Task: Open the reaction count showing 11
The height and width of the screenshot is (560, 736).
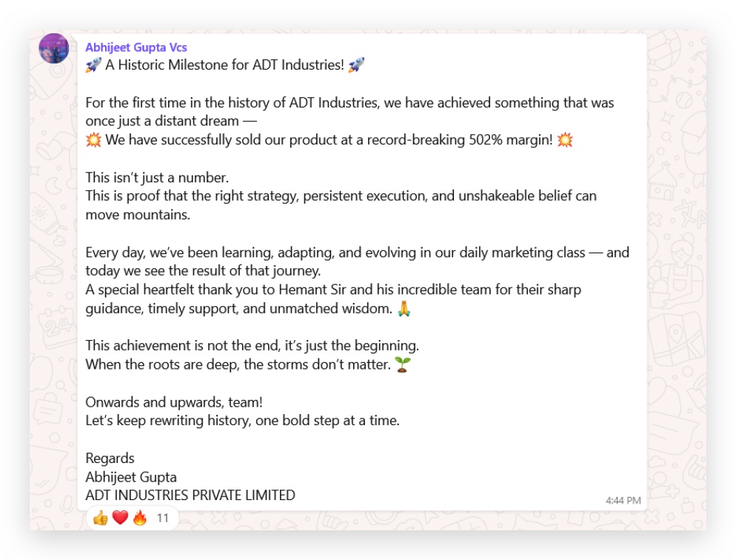Action: pyautogui.click(x=162, y=518)
